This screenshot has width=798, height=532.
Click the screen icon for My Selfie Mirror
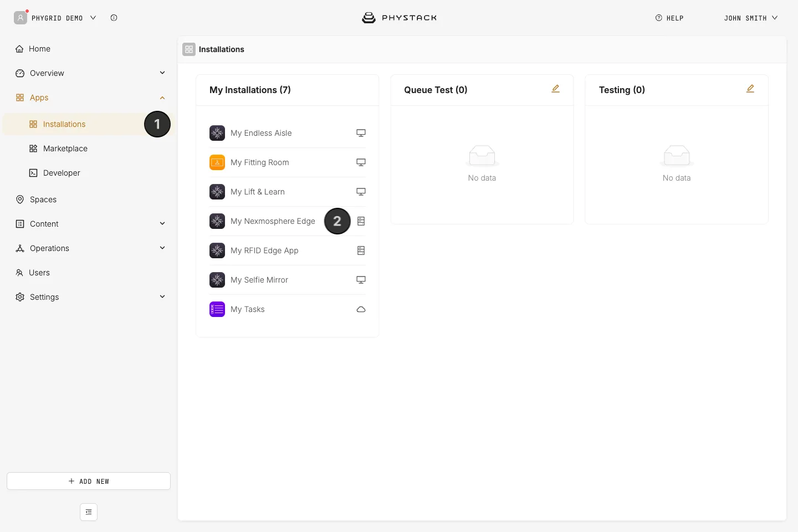point(361,280)
